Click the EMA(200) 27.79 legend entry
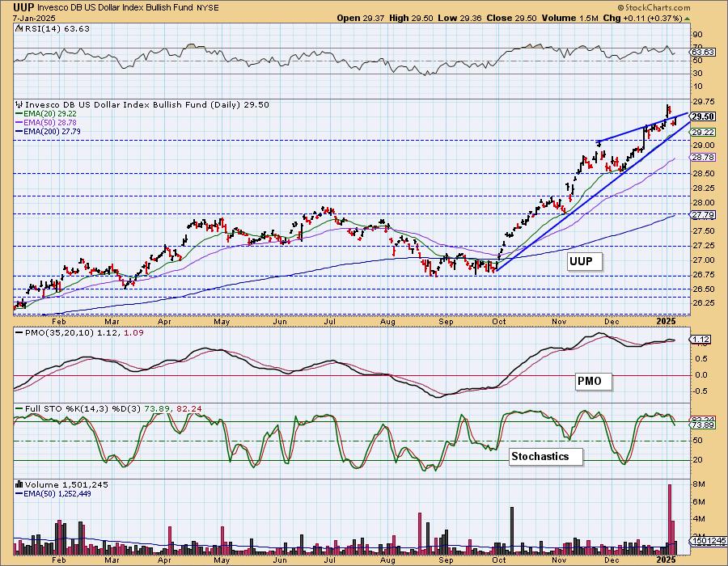The height and width of the screenshot is (566, 728). click(x=48, y=131)
